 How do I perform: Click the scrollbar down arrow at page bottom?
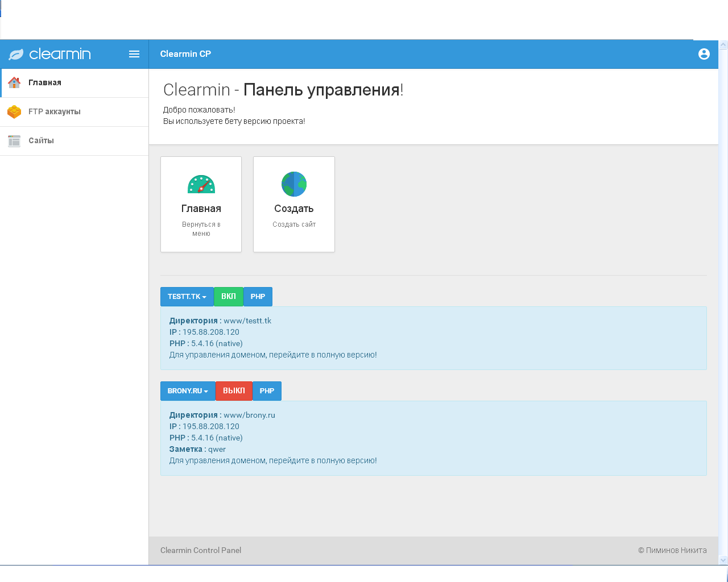click(x=723, y=560)
